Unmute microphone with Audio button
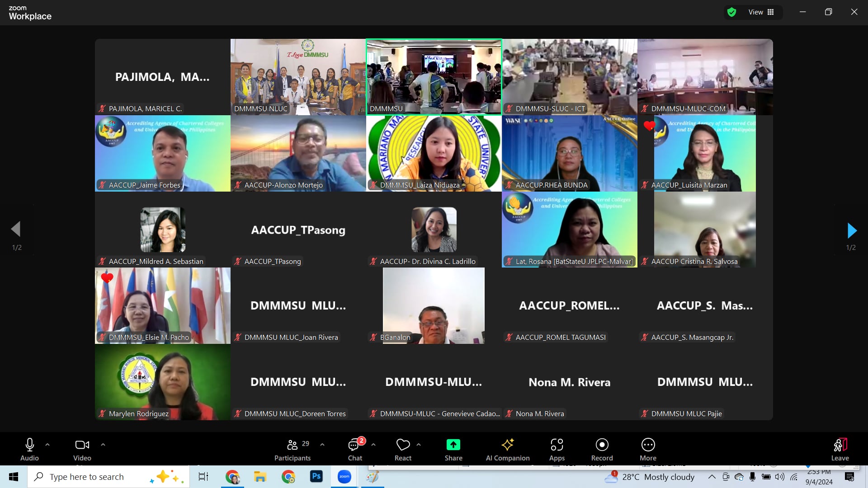868x488 pixels. click(29, 450)
